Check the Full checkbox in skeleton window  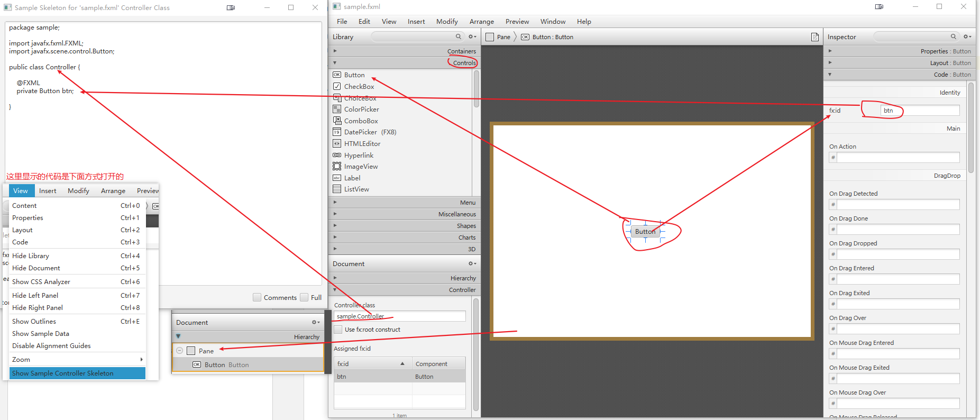coord(304,297)
